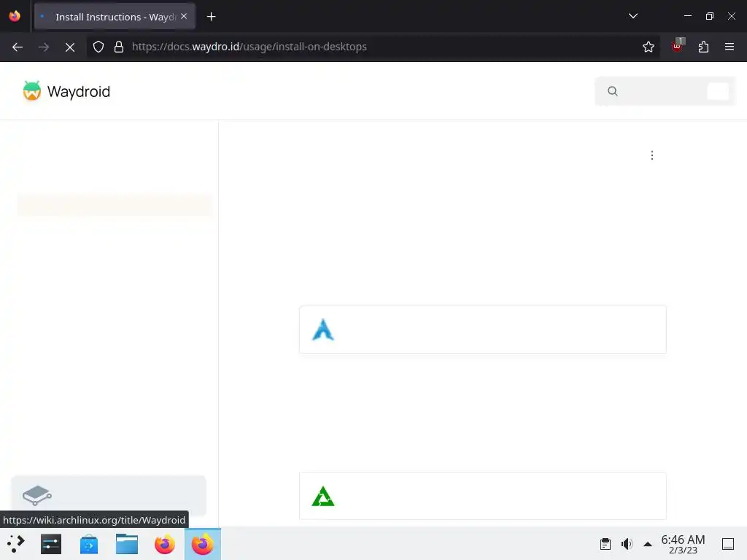Open the uBlock Origin extension
Screen dimensions: 747x560
(678, 46)
